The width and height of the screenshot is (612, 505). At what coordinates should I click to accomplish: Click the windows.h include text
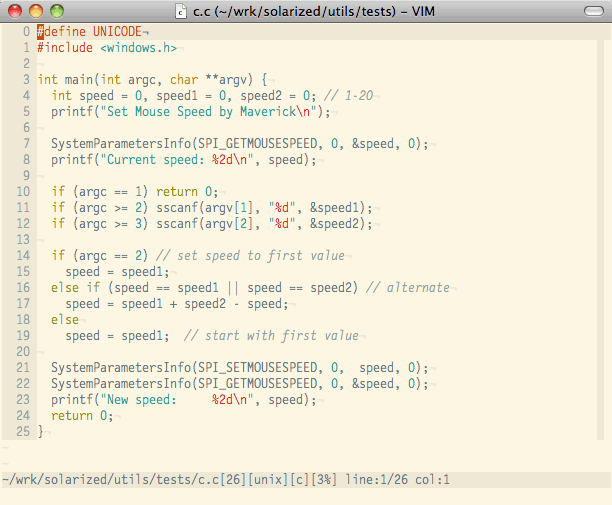pyautogui.click(x=139, y=47)
